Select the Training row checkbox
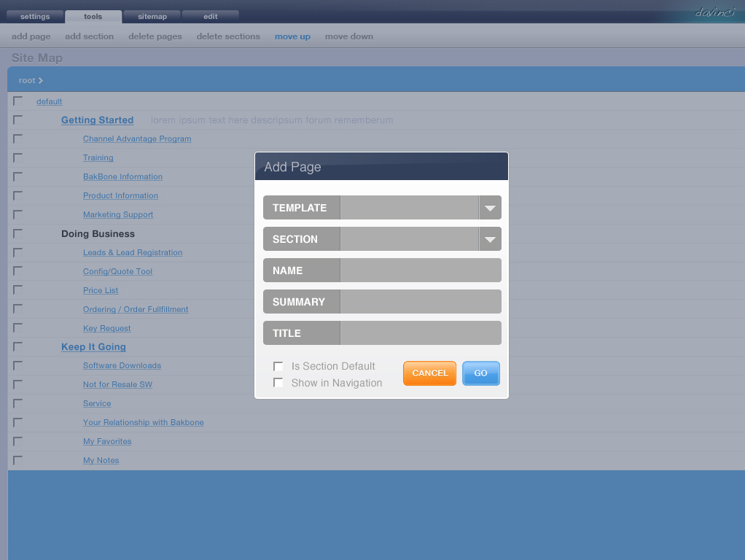The height and width of the screenshot is (560, 745). tap(18, 157)
